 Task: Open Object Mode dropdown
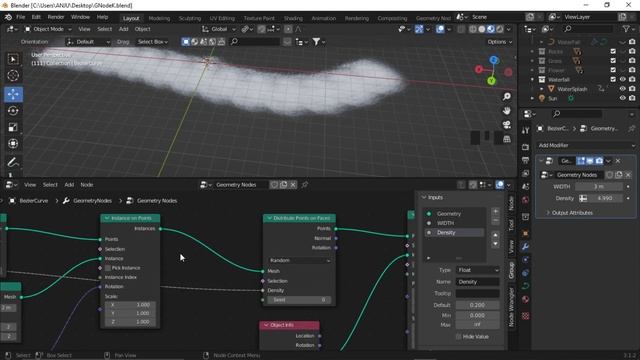pos(47,29)
